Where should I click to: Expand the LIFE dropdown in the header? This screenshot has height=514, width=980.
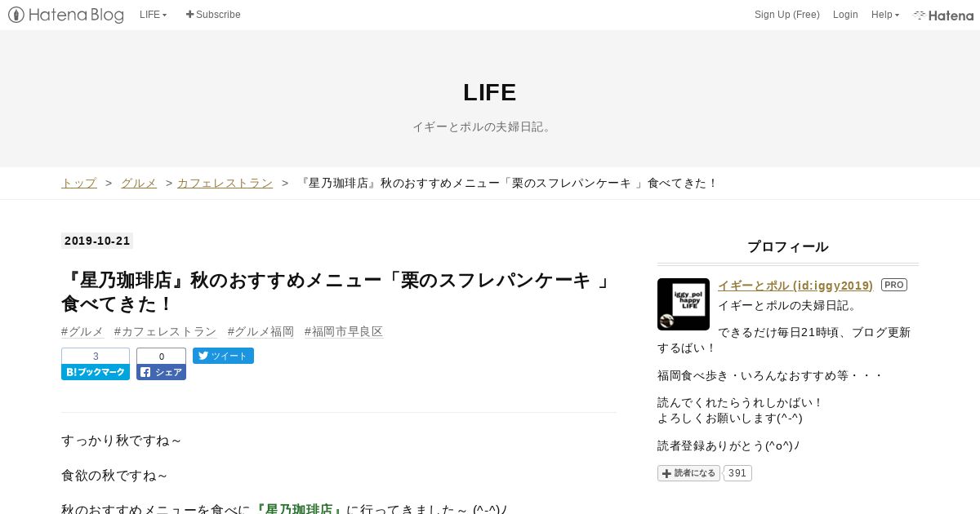[x=153, y=15]
